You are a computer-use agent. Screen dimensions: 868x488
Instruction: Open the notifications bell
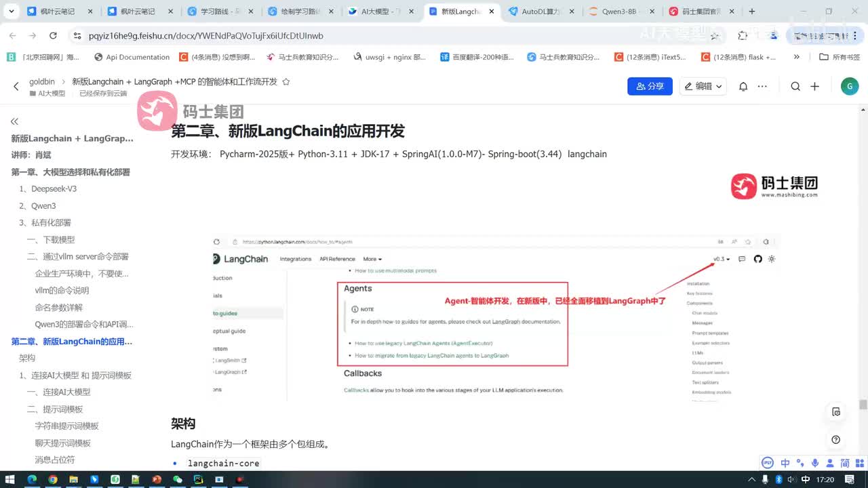coord(743,86)
